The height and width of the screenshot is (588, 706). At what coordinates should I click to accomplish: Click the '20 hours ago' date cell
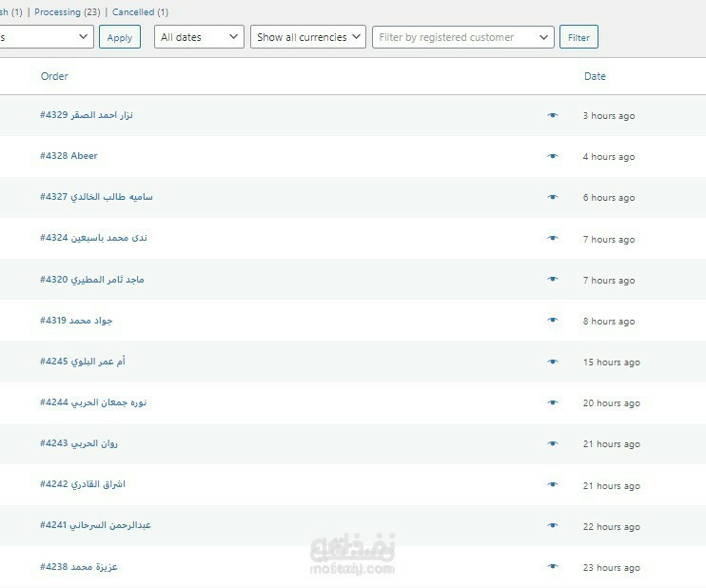click(x=612, y=403)
